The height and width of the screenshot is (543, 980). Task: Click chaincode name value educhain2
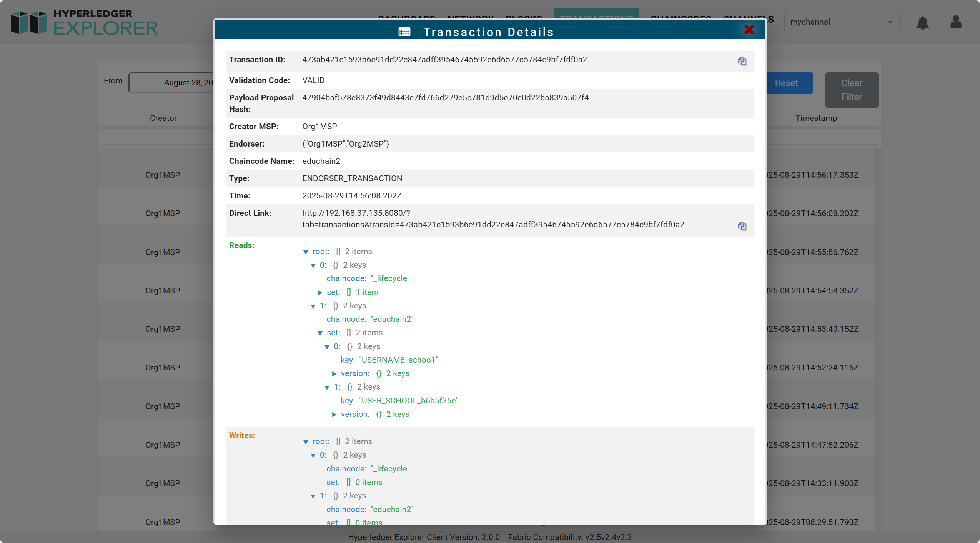pyautogui.click(x=321, y=161)
